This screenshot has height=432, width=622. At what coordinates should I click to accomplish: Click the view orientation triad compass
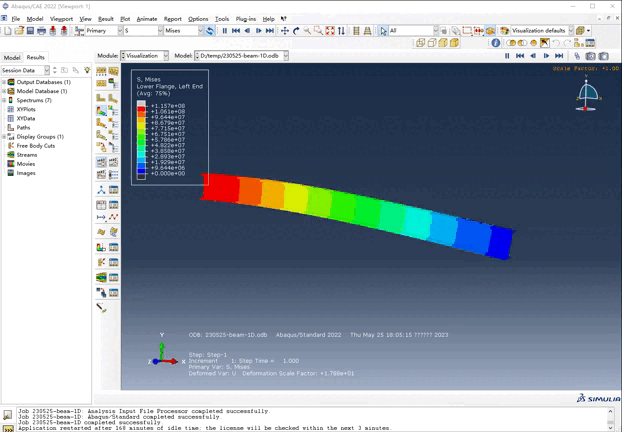(589, 94)
